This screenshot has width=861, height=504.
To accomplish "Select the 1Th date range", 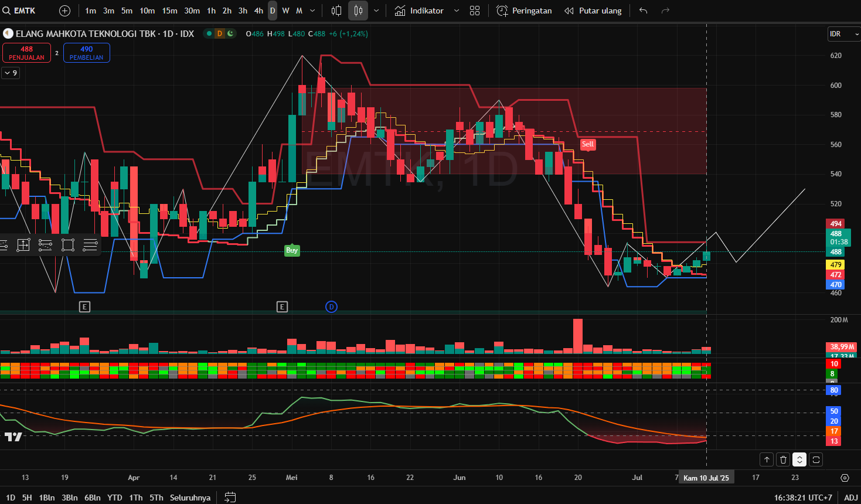I will (136, 497).
